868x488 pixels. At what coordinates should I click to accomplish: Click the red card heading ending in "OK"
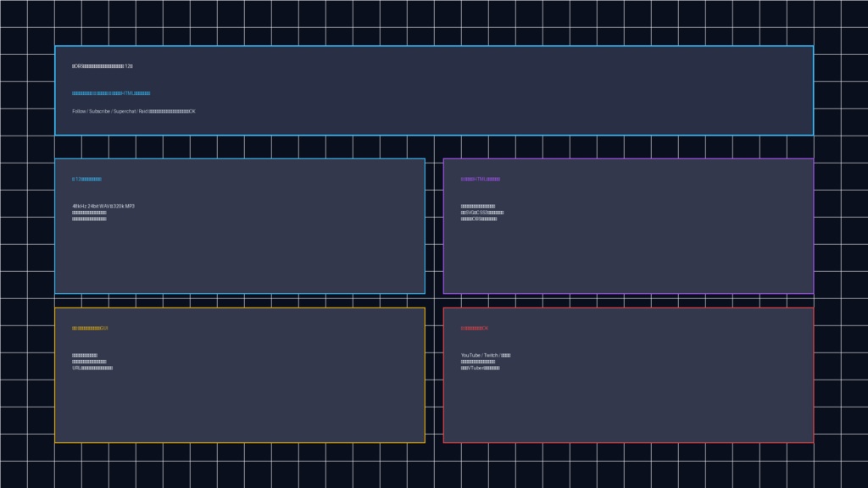pos(475,328)
